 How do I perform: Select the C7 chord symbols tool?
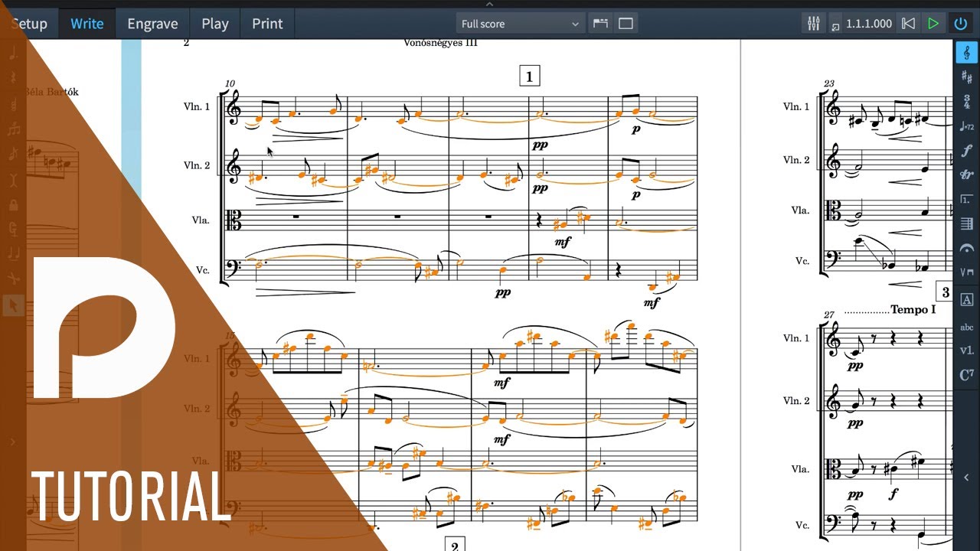(966, 375)
